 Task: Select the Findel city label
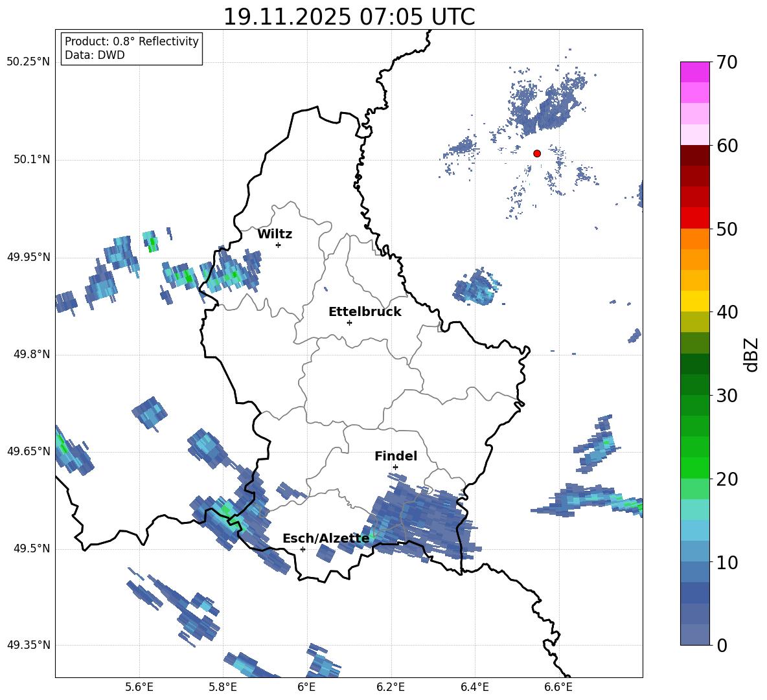(395, 456)
